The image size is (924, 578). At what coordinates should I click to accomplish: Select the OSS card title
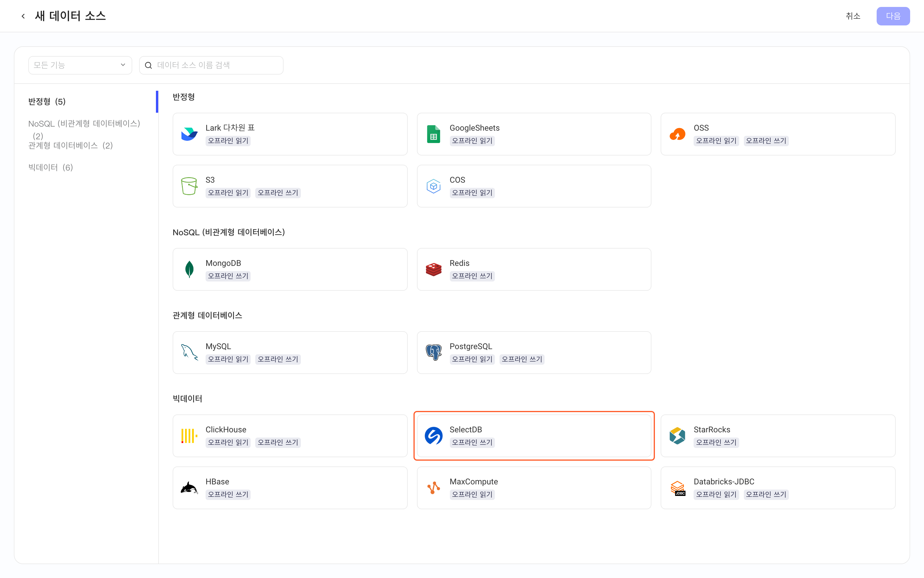tap(701, 128)
